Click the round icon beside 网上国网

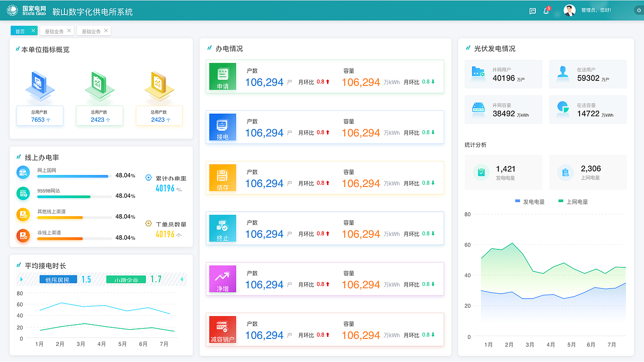pyautogui.click(x=23, y=172)
